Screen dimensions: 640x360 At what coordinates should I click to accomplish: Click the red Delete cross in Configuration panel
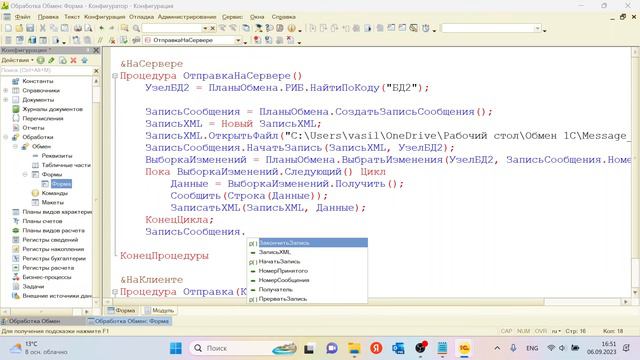click(x=73, y=60)
